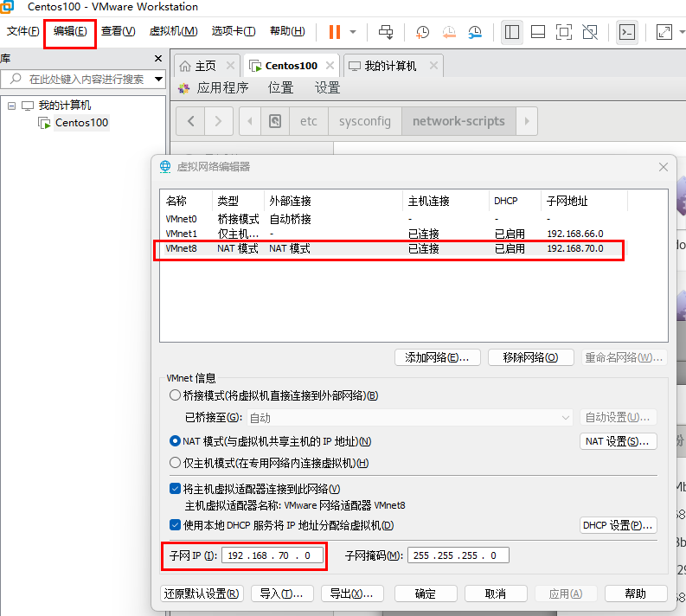Toggle 使用本地 DHCP 服务 checkbox
The image size is (686, 616).
[175, 525]
